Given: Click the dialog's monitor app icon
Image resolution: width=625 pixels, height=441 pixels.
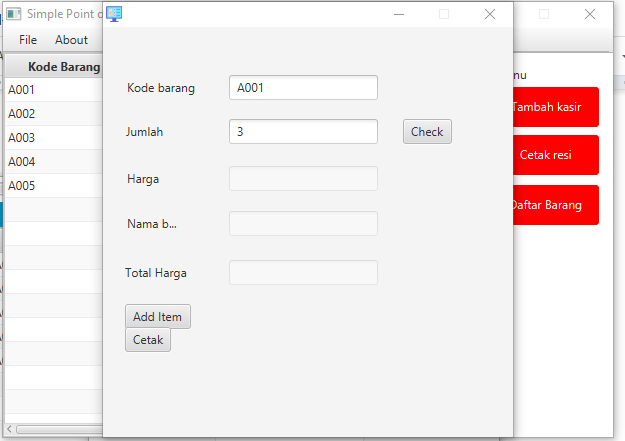Looking at the screenshot, I should click(x=114, y=14).
